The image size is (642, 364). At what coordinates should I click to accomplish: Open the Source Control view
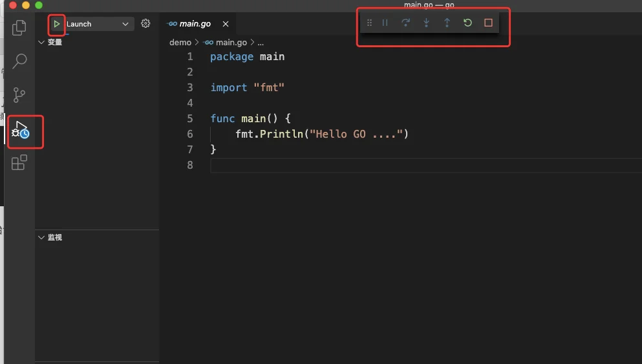coord(19,95)
